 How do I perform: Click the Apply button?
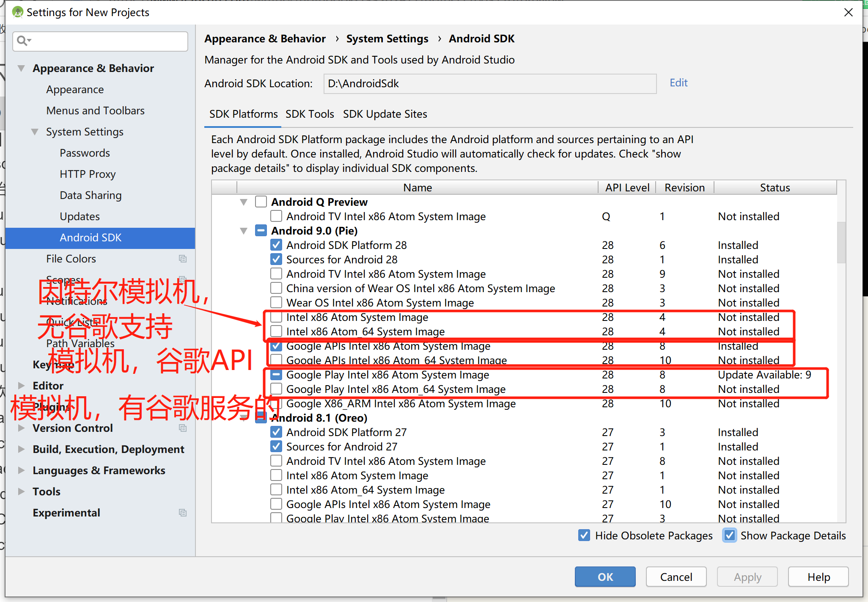click(747, 577)
